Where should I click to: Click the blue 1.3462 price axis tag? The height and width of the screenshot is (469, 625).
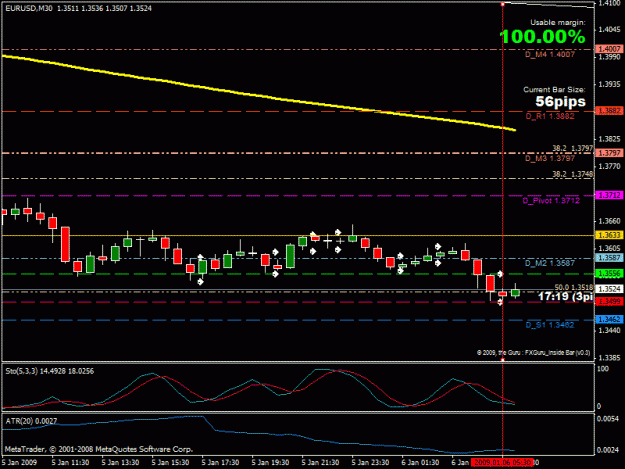pyautogui.click(x=609, y=320)
